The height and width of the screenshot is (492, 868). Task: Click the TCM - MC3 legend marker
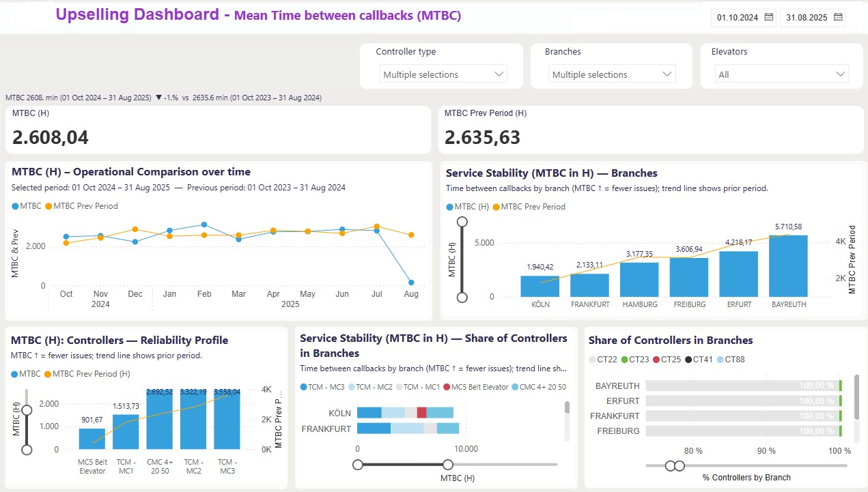(304, 387)
